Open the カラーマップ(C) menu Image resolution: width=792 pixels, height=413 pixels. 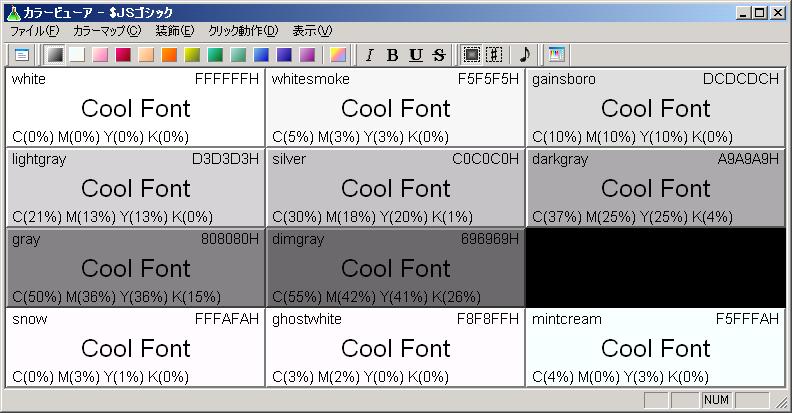[107, 31]
